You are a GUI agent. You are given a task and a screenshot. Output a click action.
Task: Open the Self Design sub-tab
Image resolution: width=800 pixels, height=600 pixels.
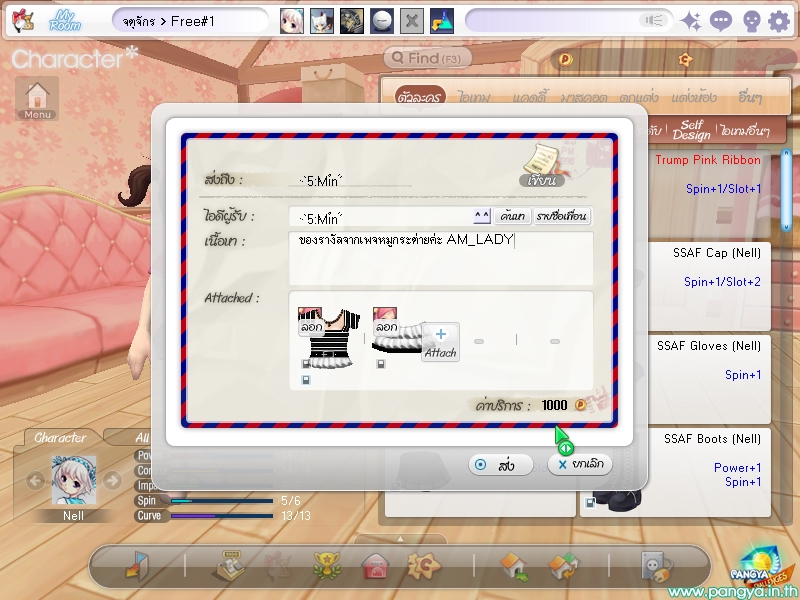pos(691,130)
